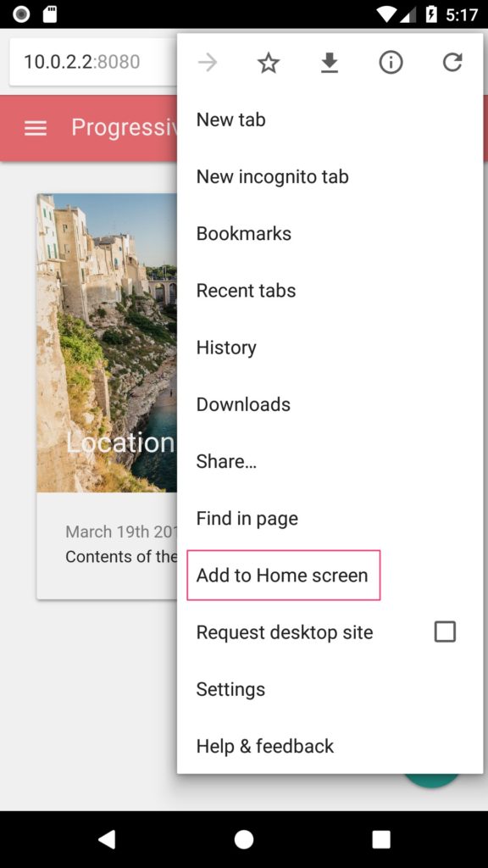This screenshot has width=488, height=868.
Task: Tap the Android home circle button
Action: tap(244, 839)
